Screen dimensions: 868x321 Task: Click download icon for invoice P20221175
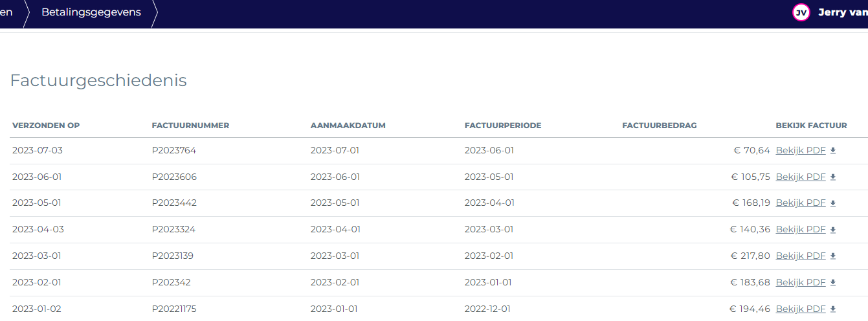(x=833, y=309)
